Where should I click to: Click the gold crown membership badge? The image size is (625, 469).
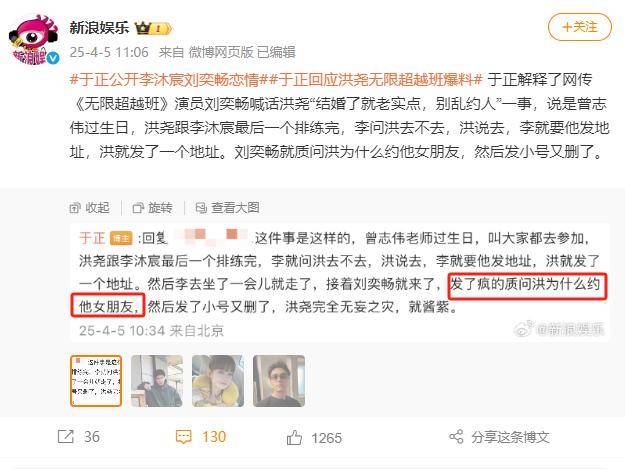[x=143, y=28]
